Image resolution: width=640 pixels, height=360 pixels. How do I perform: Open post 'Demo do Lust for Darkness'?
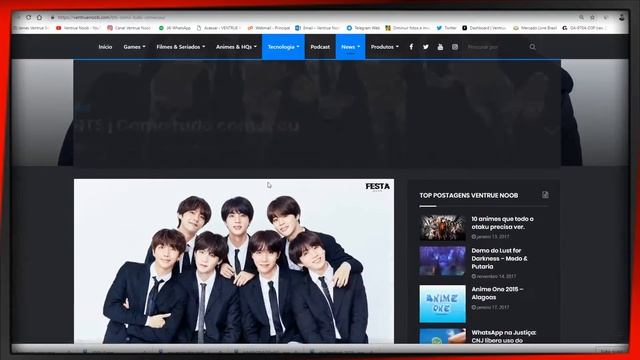(x=499, y=258)
